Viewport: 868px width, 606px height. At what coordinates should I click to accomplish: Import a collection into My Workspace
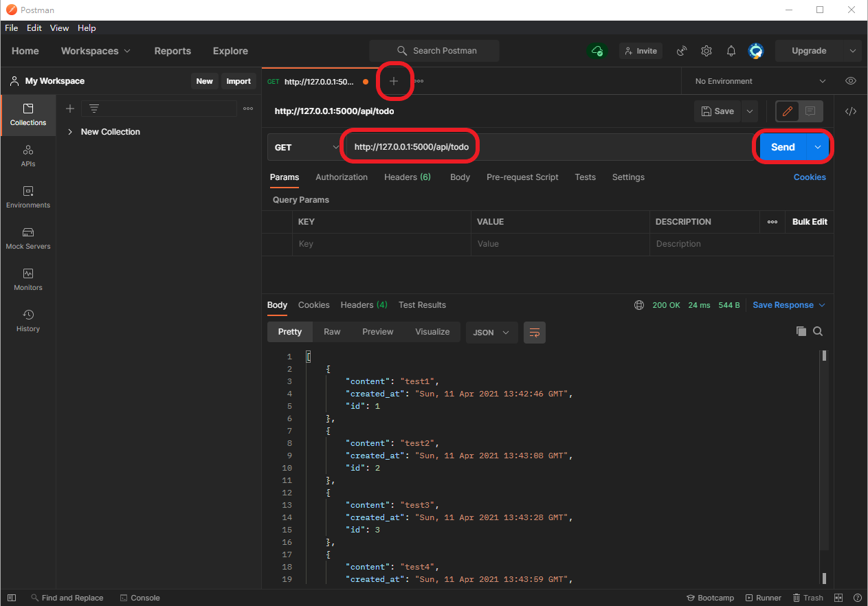pos(238,81)
